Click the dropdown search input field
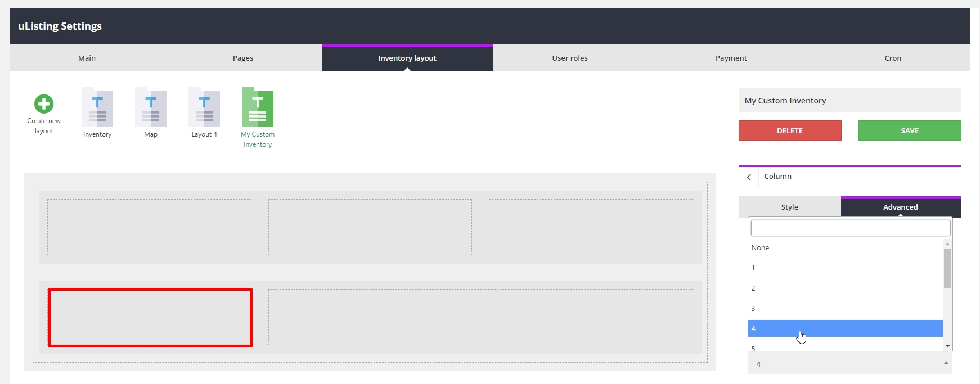Image resolution: width=980 pixels, height=384 pixels. 850,228
